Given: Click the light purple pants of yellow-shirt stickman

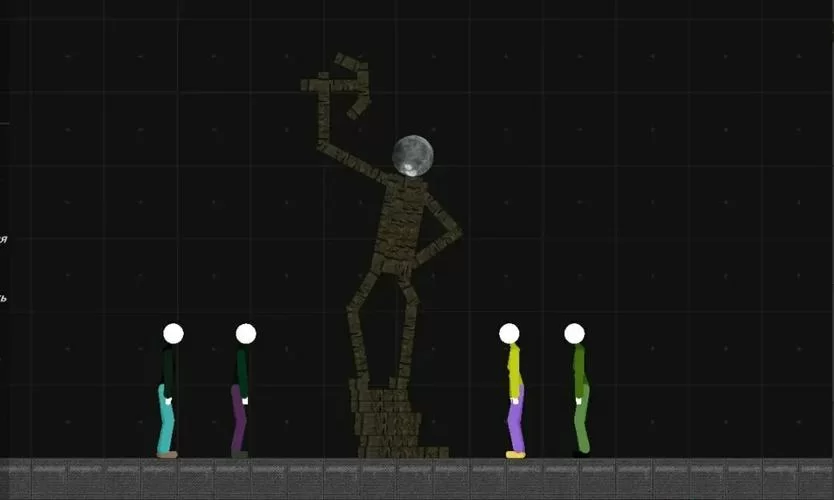Looking at the screenshot, I should pyautogui.click(x=514, y=422).
